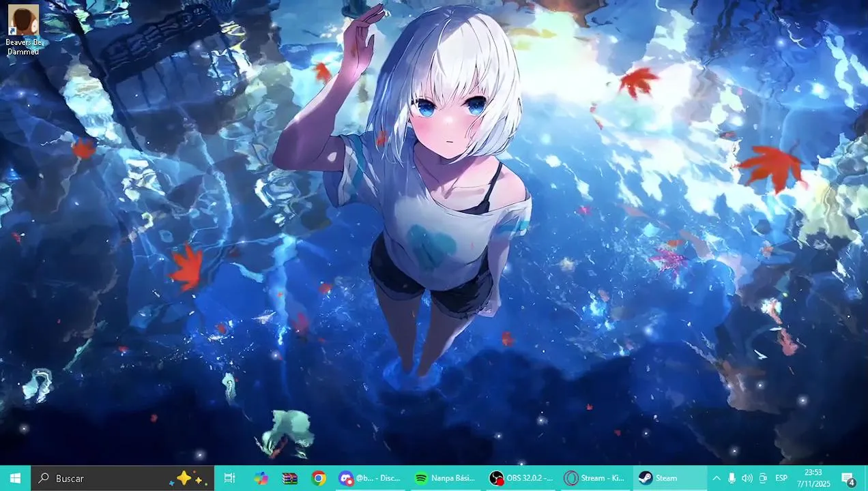Change the ESP input language
The image size is (868, 491).
click(781, 478)
